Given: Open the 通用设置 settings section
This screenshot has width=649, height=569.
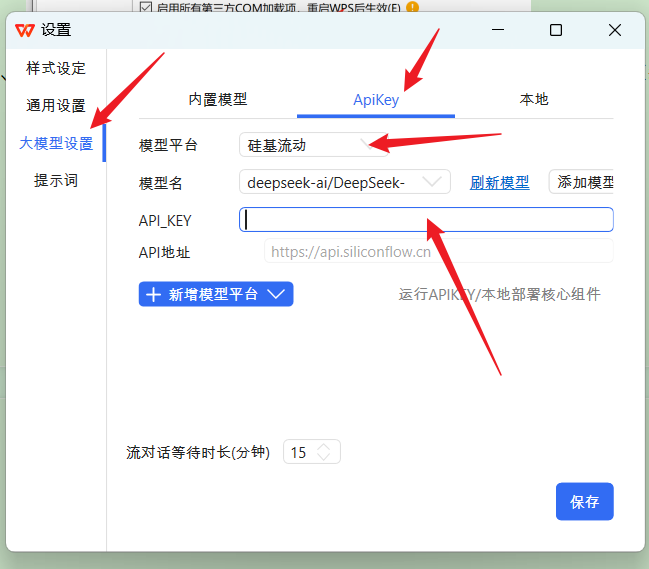Looking at the screenshot, I should pos(56,106).
